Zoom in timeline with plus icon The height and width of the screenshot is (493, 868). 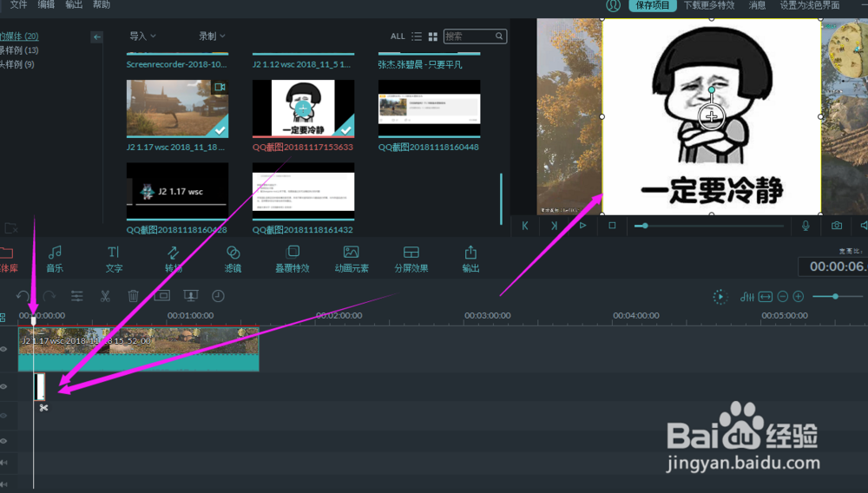pos(799,297)
